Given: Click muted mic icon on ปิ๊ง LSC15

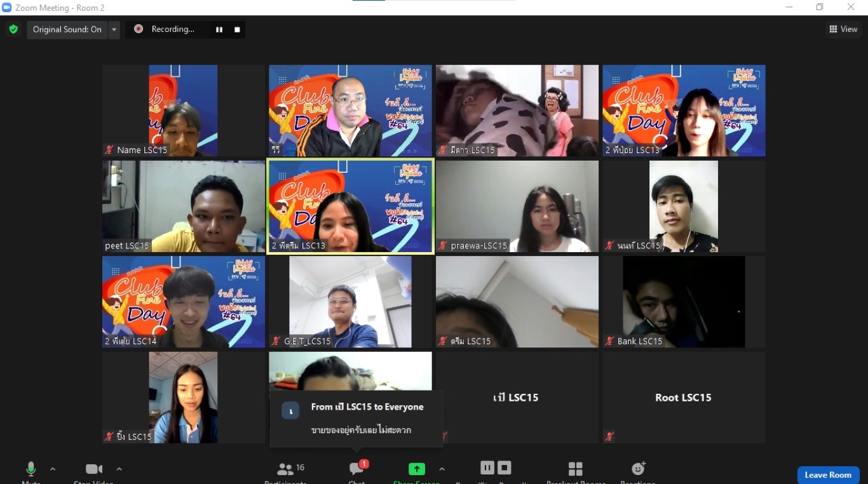Looking at the screenshot, I should [x=109, y=436].
